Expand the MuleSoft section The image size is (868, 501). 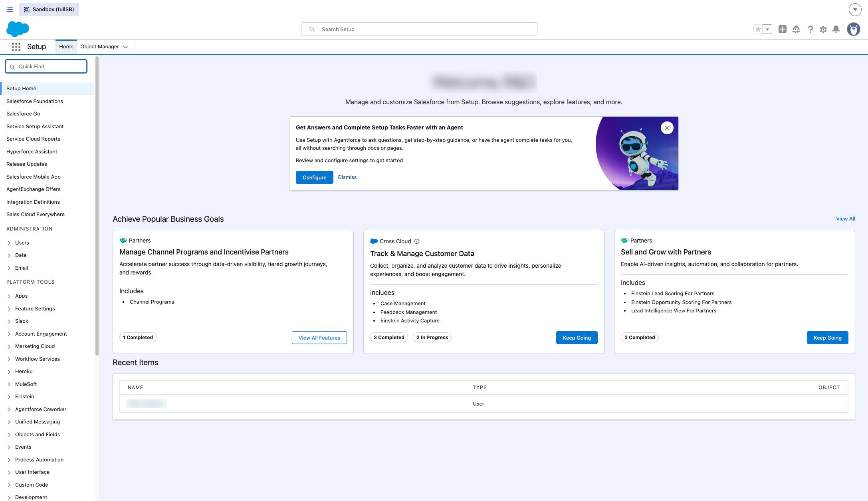click(9, 384)
